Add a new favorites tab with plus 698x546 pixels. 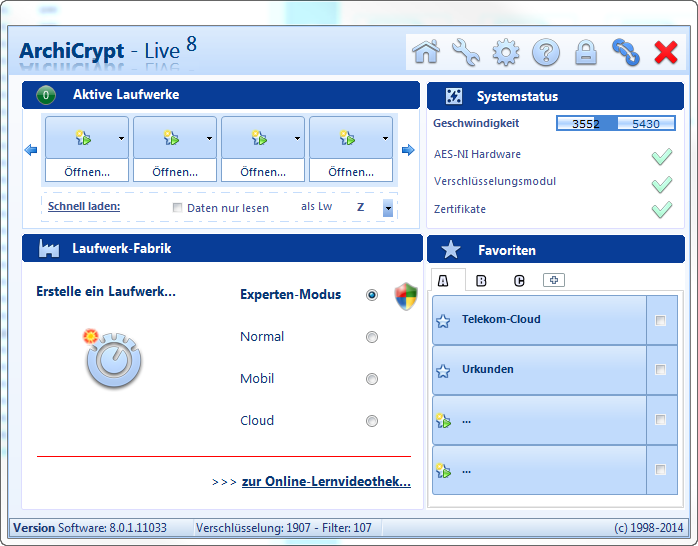point(554,280)
